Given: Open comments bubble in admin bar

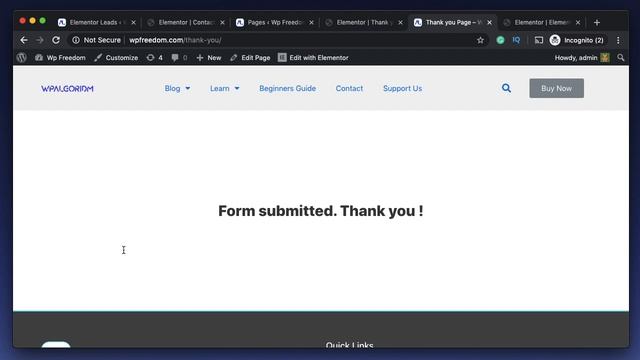Looking at the screenshot, I should tap(179, 58).
